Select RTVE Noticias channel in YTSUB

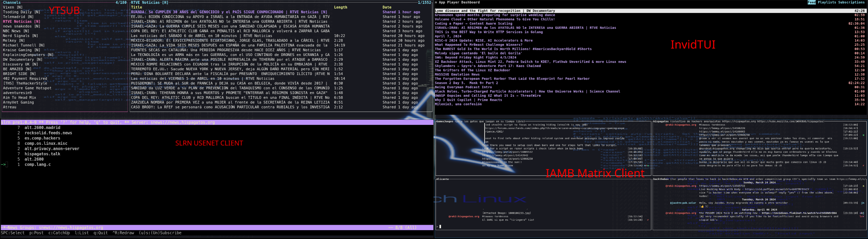point(22,21)
